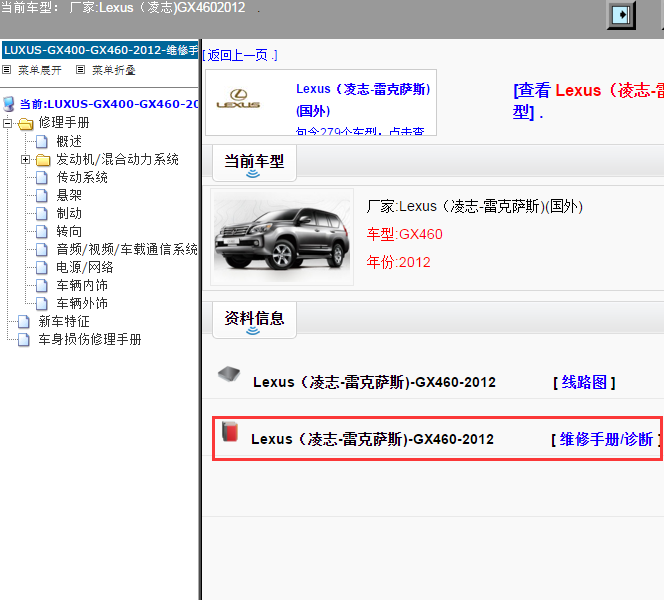Screen dimensions: 664x600
Task: Open the 新车特征 document
Action: [64, 321]
